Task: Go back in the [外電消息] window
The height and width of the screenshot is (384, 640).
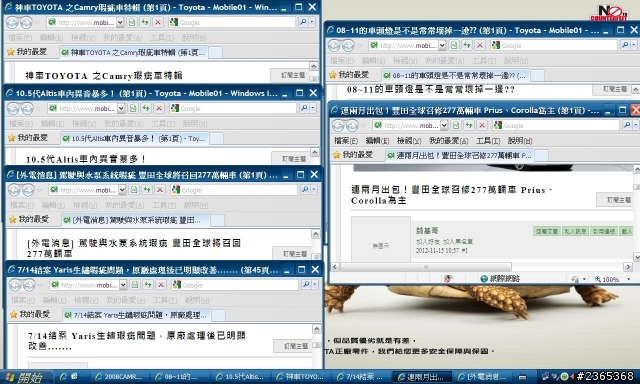Action: pos(14,190)
